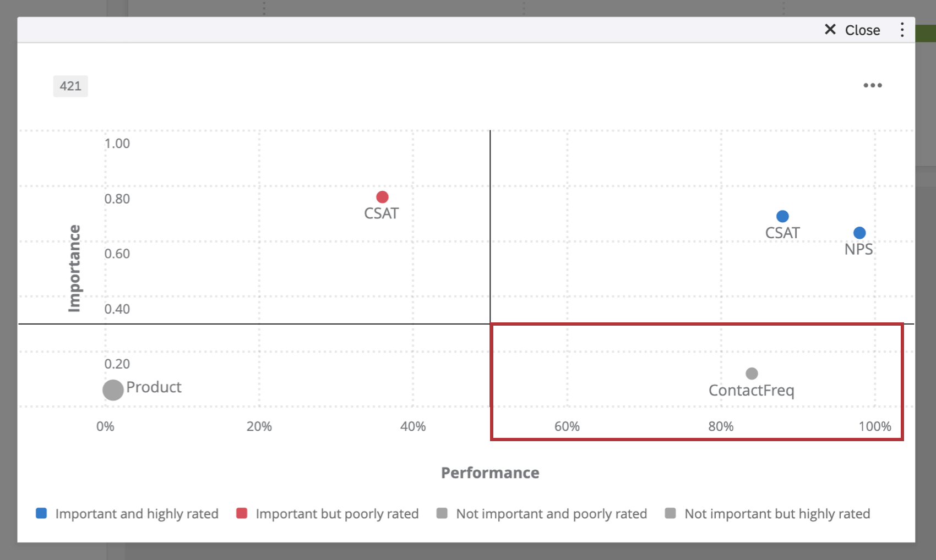Select the red CSAT data point
936x560 pixels.
(382, 196)
